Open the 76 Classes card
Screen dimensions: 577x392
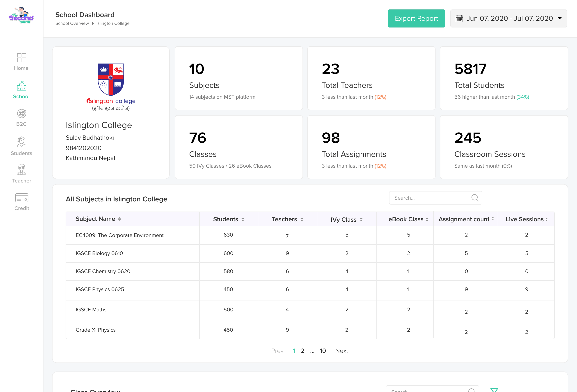click(x=239, y=147)
